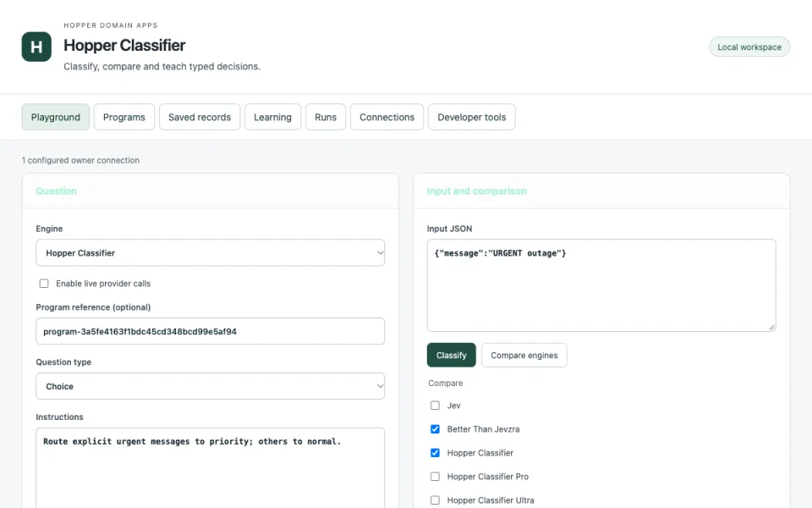Screen dimensions: 812x508
Task: Tick the Hopper Classifier Pro checkbox
Action: point(435,477)
